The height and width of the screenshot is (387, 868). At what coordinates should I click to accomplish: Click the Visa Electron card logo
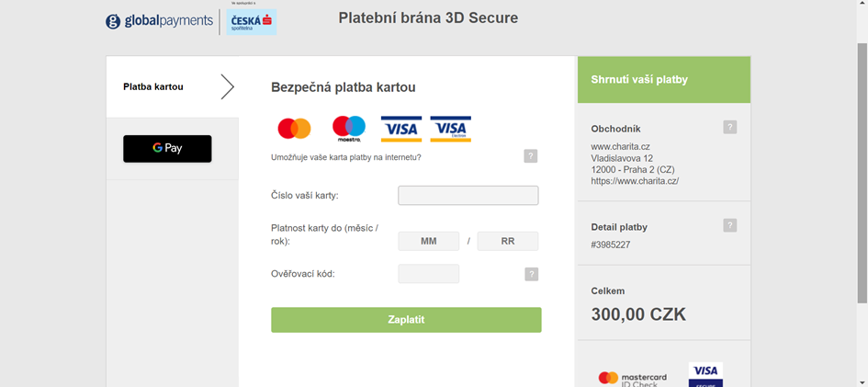[x=450, y=129]
